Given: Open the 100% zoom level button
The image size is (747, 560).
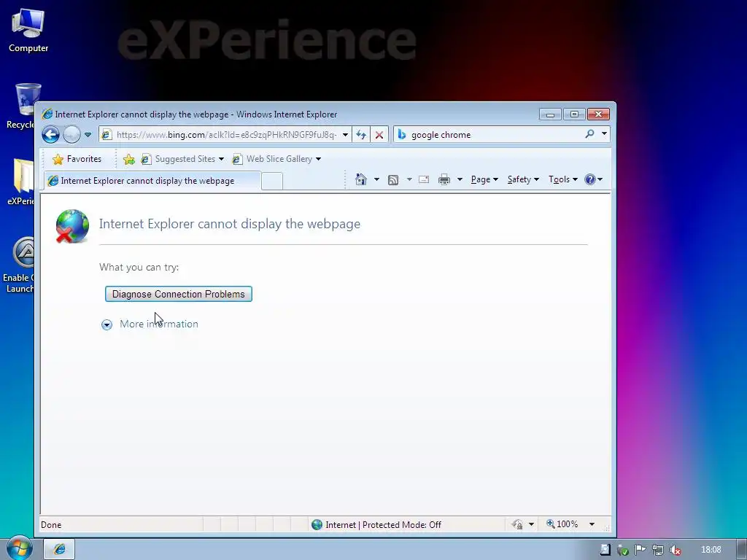Looking at the screenshot, I should [x=562, y=524].
